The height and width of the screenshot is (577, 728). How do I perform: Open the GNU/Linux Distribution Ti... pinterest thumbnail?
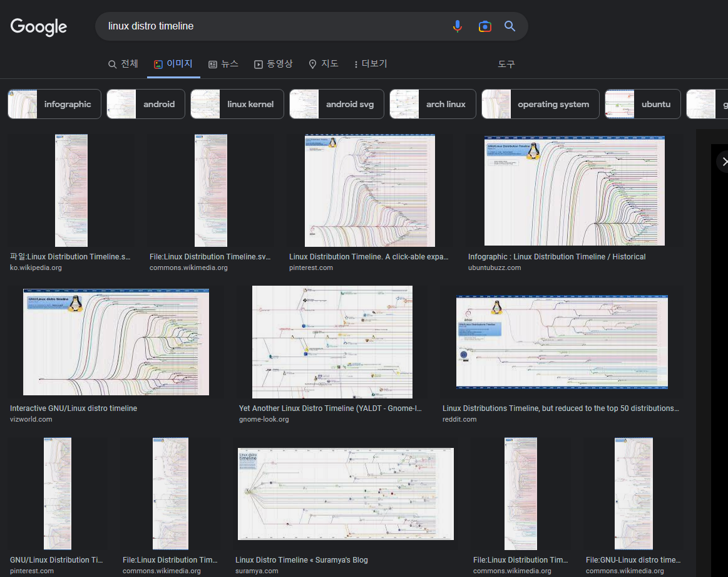coord(58,494)
